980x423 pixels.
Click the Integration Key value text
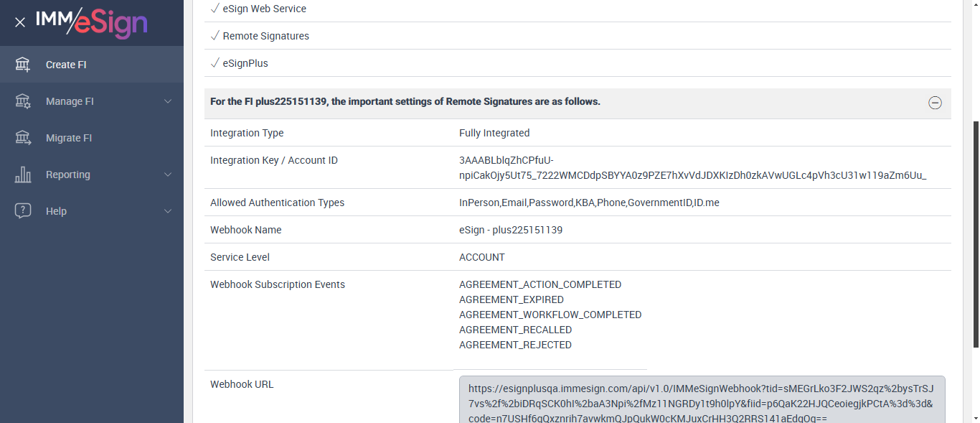pos(692,167)
